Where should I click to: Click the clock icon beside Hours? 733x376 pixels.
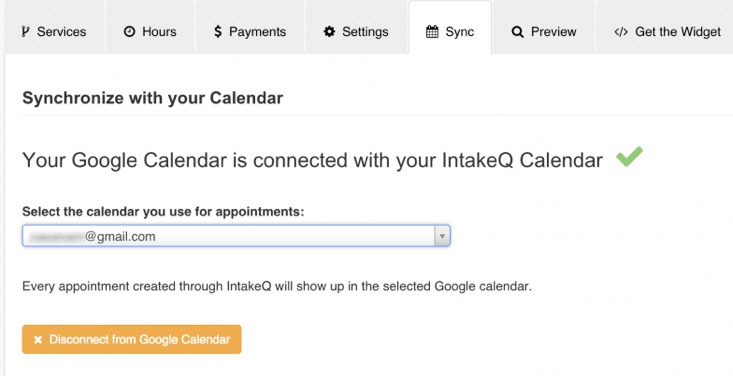pos(129,32)
